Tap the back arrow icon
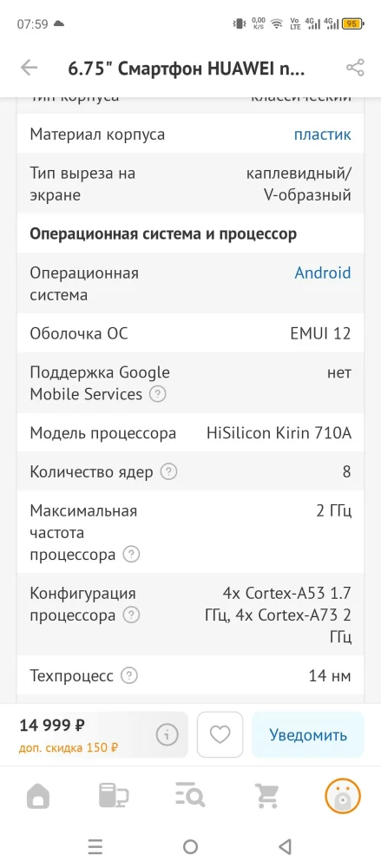 [29, 68]
